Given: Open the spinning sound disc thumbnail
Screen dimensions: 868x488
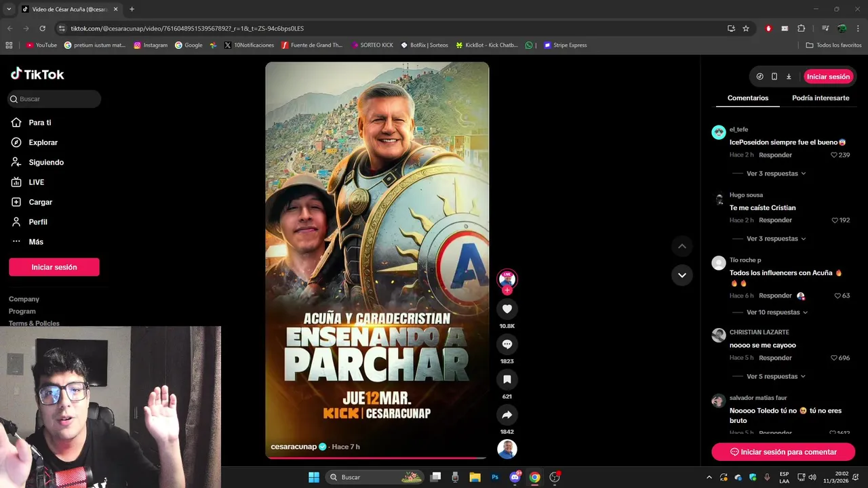Looking at the screenshot, I should pos(507,449).
